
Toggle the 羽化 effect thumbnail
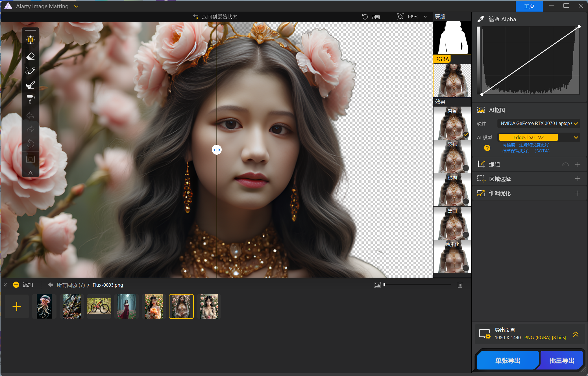pos(452,157)
